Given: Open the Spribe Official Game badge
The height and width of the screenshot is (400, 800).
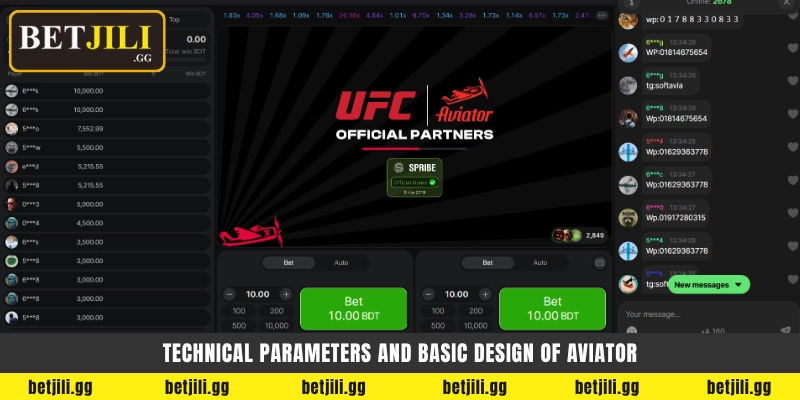Looking at the screenshot, I should pos(414,177).
